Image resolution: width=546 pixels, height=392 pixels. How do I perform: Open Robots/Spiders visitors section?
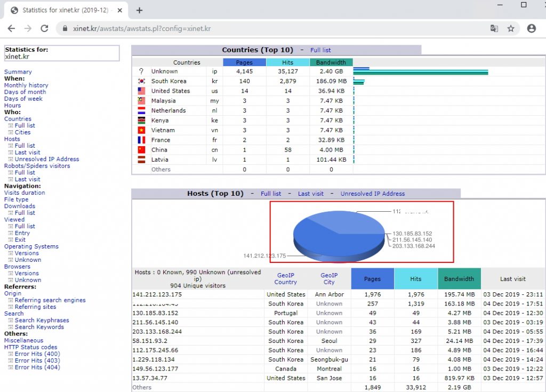tap(37, 166)
